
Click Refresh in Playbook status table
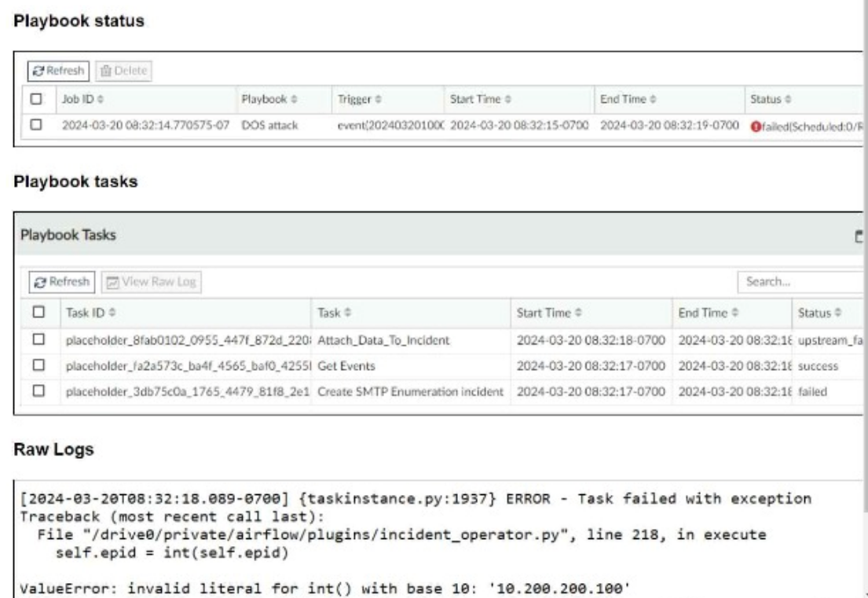point(59,70)
